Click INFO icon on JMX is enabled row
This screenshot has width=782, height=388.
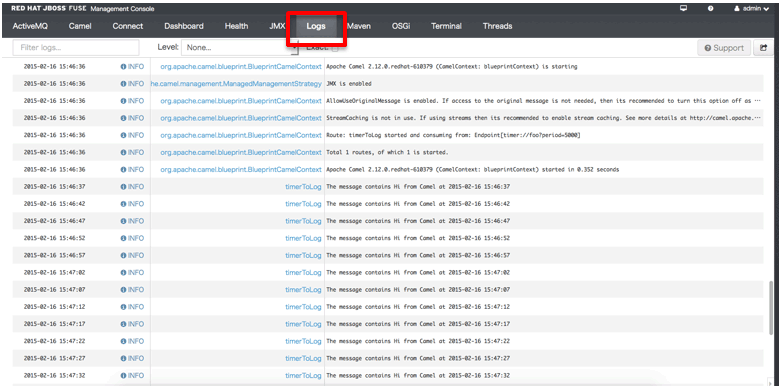[123, 83]
